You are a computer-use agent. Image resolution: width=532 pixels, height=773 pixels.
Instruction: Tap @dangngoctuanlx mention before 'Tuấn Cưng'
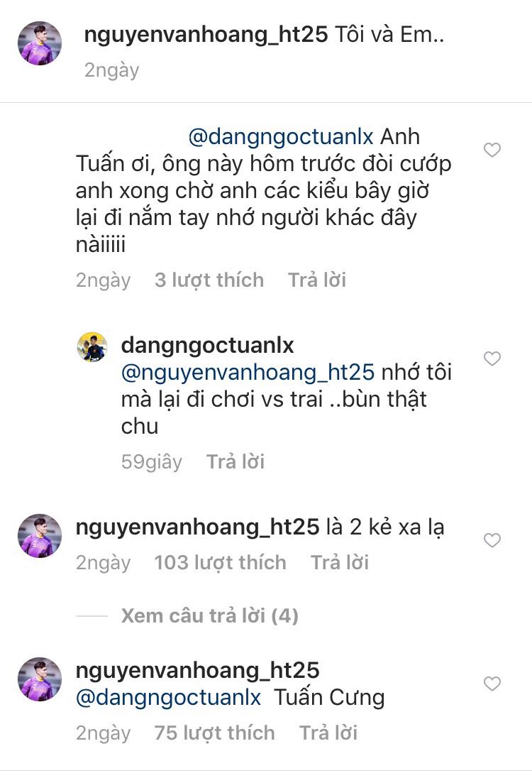tap(168, 697)
